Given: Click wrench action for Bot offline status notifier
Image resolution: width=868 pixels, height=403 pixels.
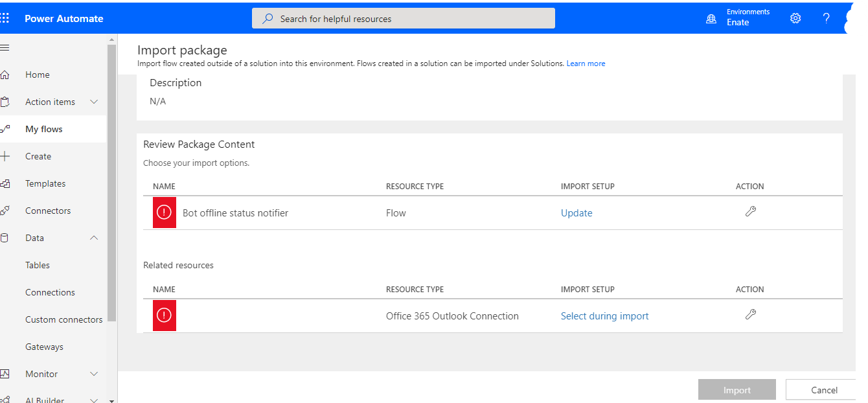Looking at the screenshot, I should point(751,211).
